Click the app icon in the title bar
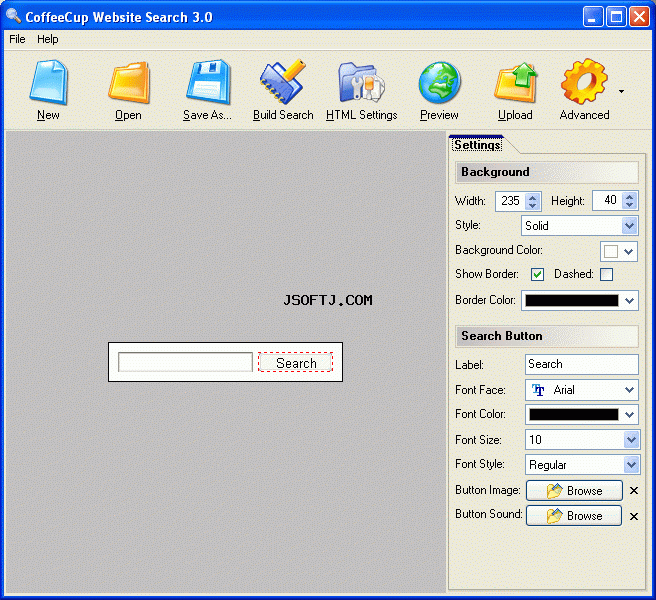The height and width of the screenshot is (600, 656). 13,16
